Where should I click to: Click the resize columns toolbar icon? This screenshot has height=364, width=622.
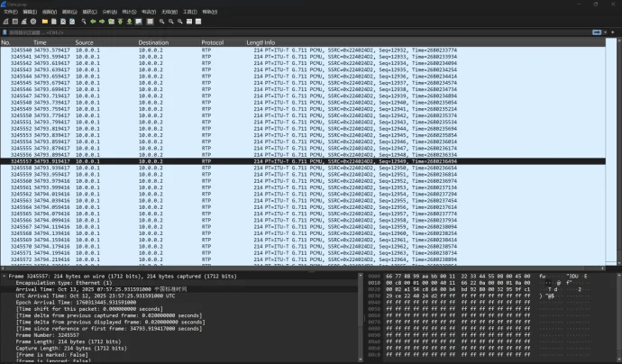(191, 21)
